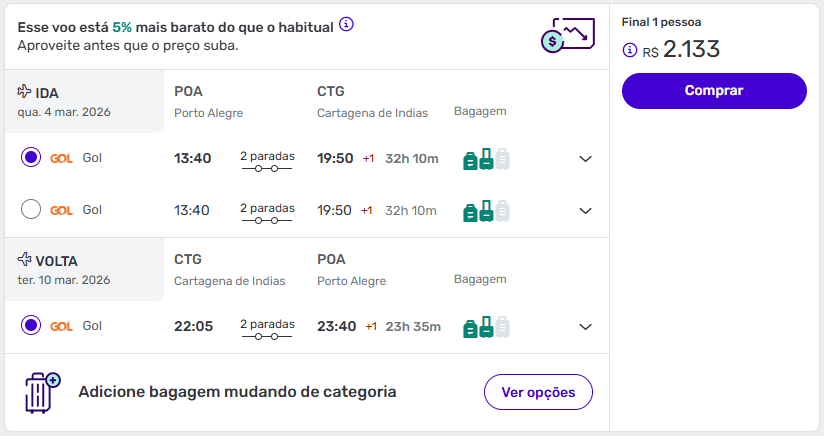Click the info icon beside the R$ price
The width and height of the screenshot is (824, 436).
coord(630,50)
